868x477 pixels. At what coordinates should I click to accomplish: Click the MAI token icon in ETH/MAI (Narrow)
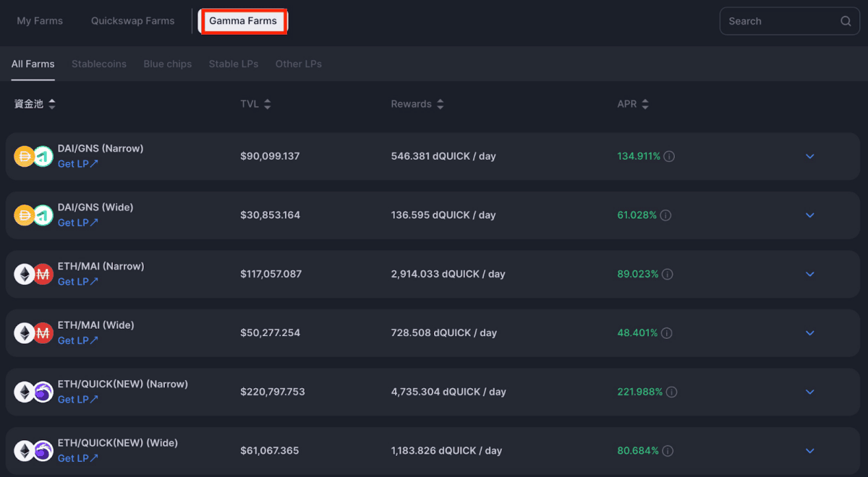coord(43,274)
